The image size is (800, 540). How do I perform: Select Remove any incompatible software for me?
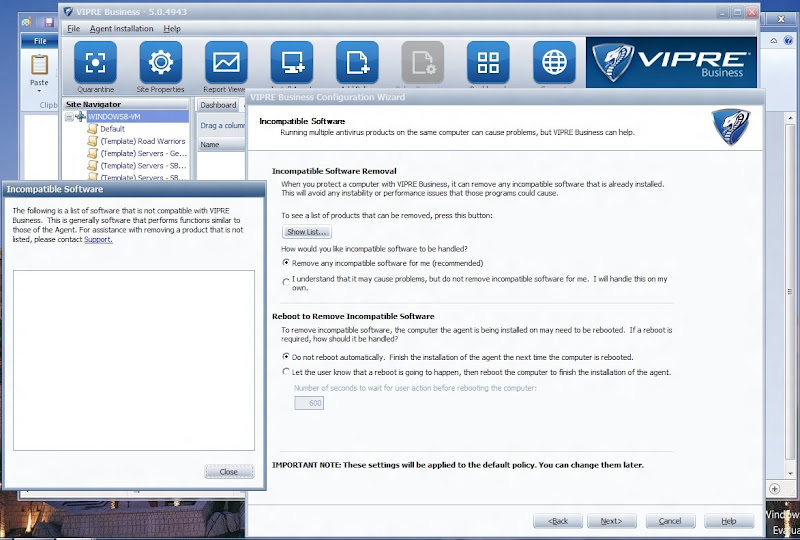click(286, 262)
